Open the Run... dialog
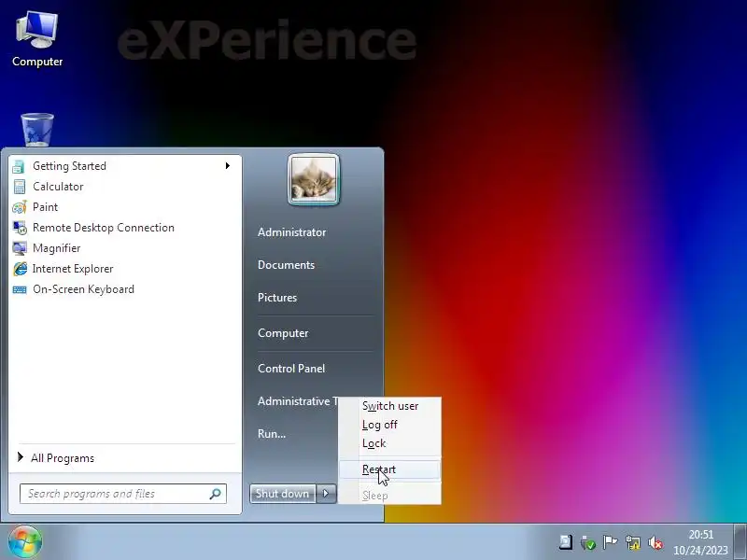The image size is (747, 560). (x=272, y=434)
